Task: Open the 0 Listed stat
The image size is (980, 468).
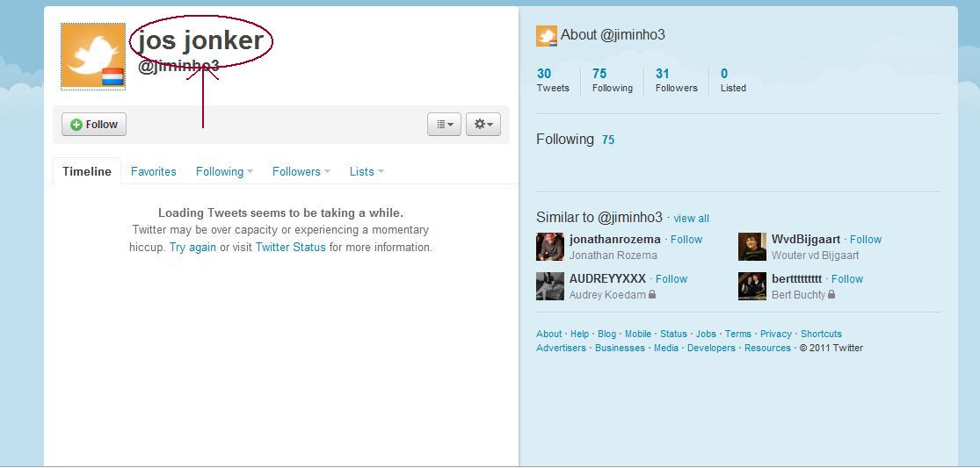Action: coord(733,81)
